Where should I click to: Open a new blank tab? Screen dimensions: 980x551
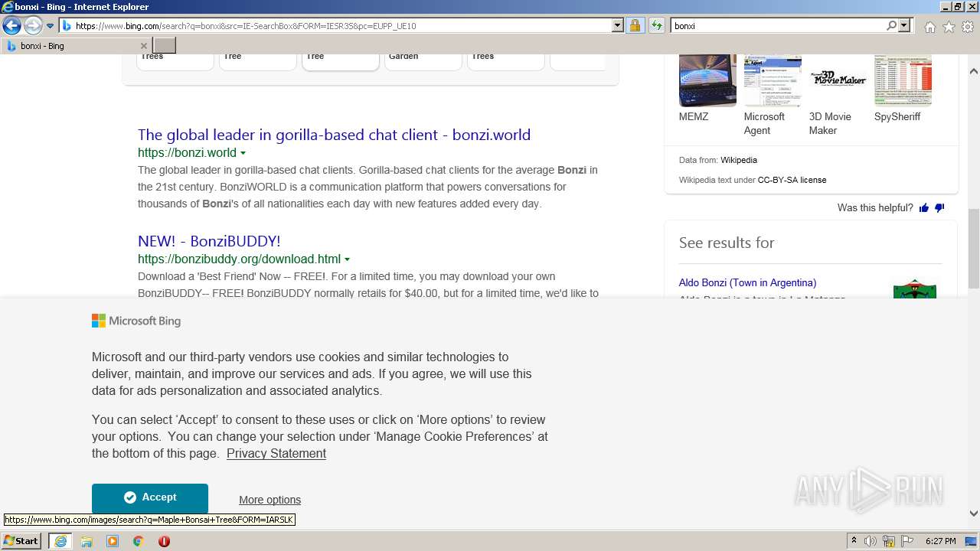pyautogui.click(x=165, y=46)
